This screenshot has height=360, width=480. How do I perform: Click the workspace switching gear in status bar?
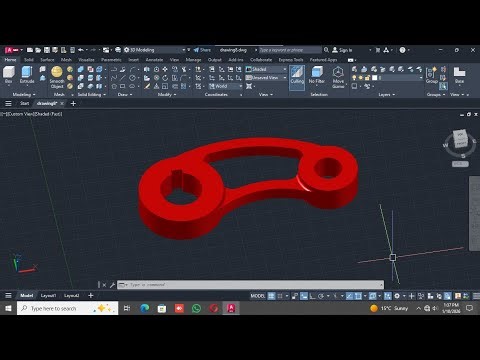coord(397,296)
